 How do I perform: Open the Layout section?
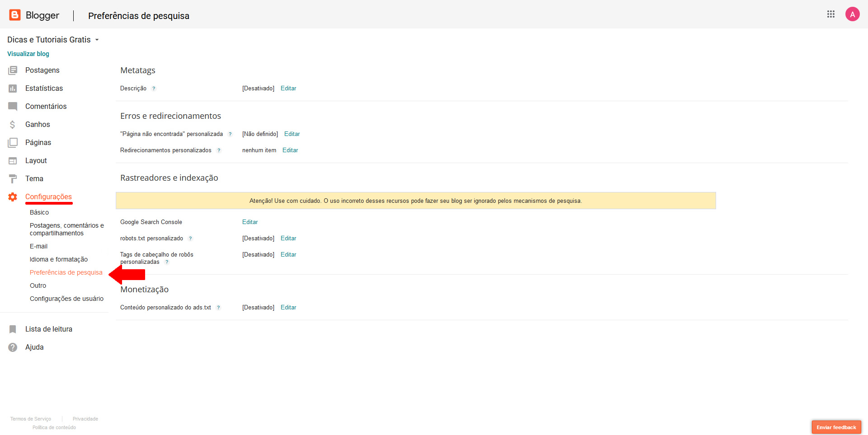(x=36, y=160)
